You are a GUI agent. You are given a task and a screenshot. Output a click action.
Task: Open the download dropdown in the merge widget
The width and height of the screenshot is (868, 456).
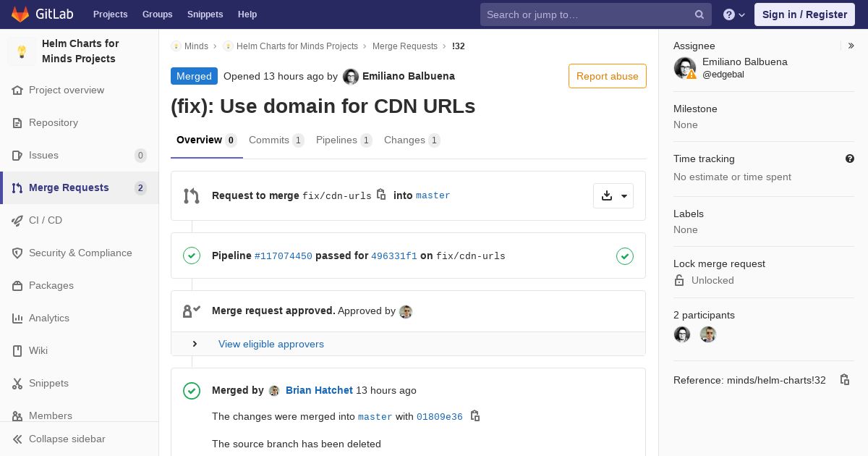613,195
